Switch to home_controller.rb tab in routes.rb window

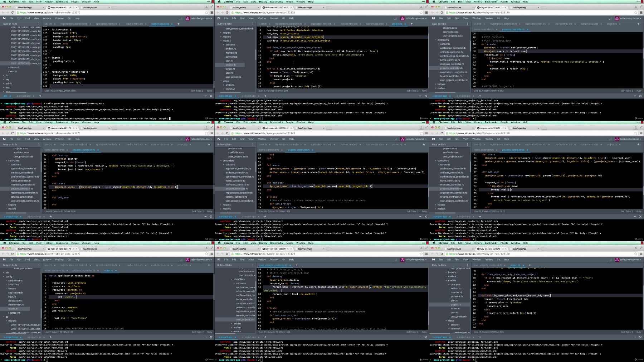pos(54,271)
